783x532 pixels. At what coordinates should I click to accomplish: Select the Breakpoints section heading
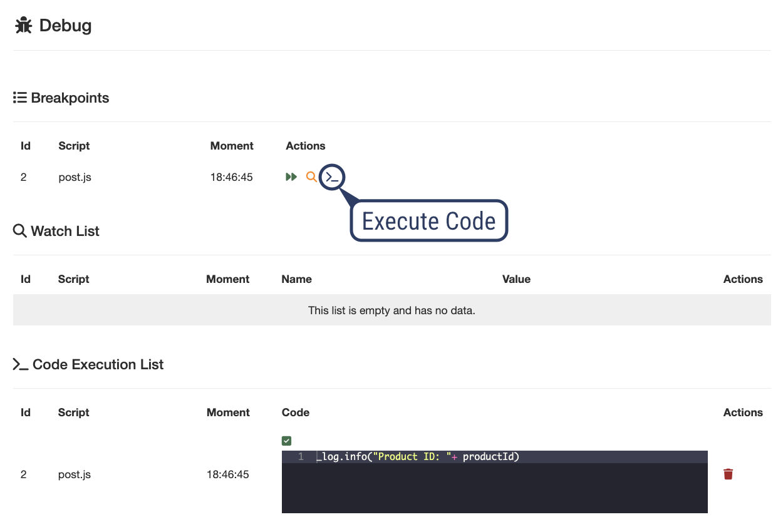[70, 98]
